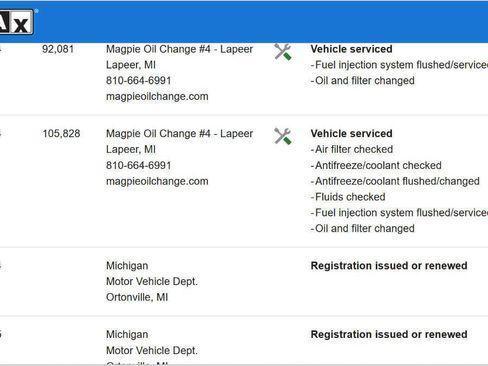Viewport: 488px width, 366px height.
Task: Click wrench icon beside 92,081 service record
Action: click(283, 52)
